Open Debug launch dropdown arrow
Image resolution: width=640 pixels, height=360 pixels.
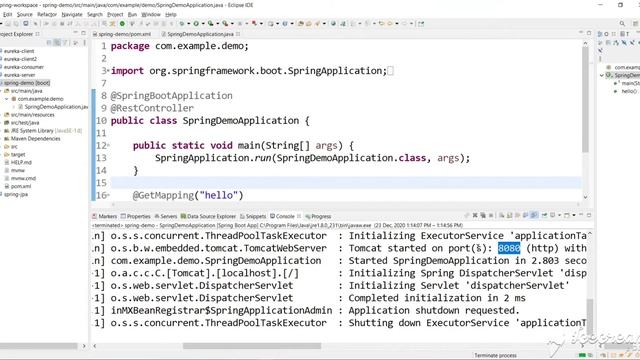189,24
